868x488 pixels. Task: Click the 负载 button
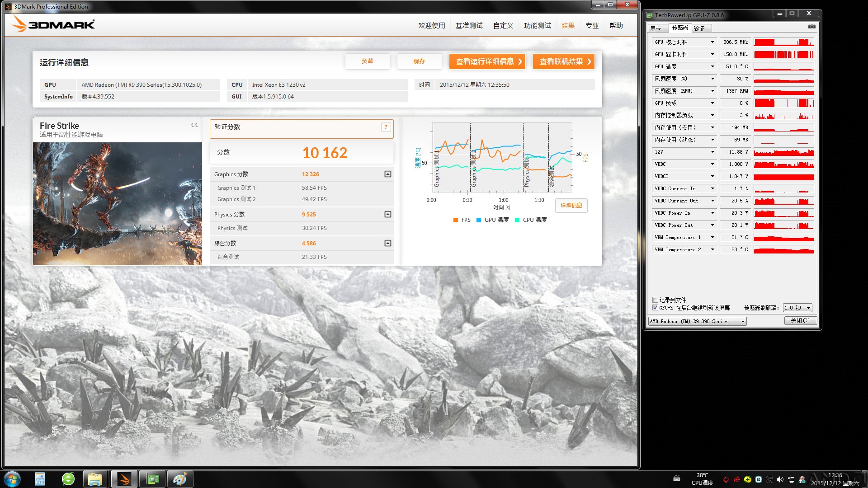coord(368,61)
